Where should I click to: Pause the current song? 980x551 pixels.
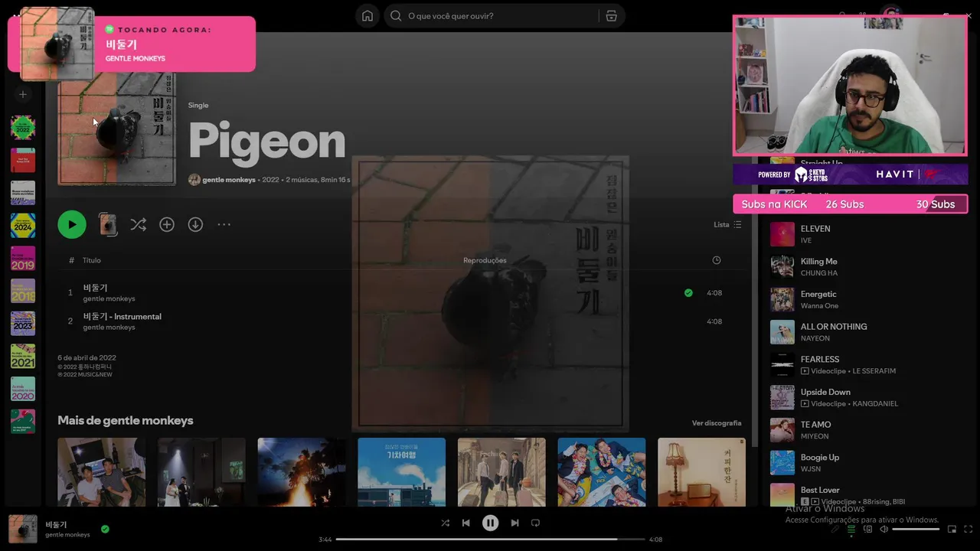(490, 523)
